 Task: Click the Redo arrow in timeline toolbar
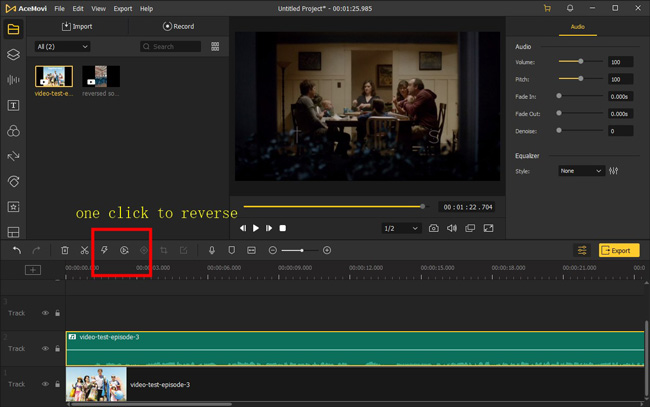[36, 250]
